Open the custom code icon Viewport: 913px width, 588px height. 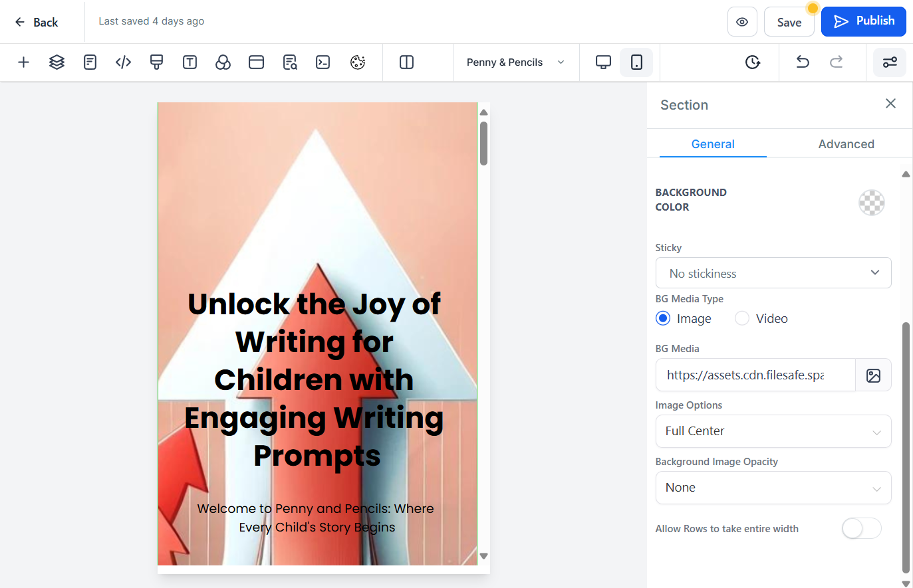(123, 62)
